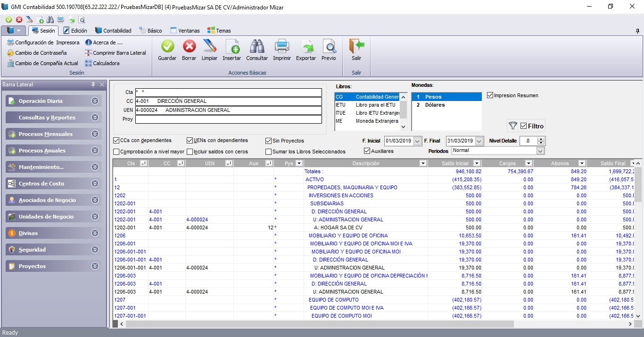Expand Divisas sidebar section

pos(95,233)
